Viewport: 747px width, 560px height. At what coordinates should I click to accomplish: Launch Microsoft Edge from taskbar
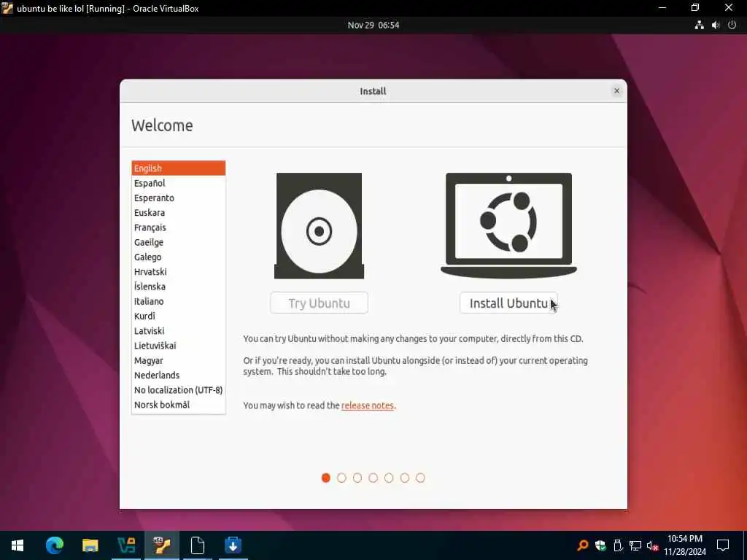(54, 545)
